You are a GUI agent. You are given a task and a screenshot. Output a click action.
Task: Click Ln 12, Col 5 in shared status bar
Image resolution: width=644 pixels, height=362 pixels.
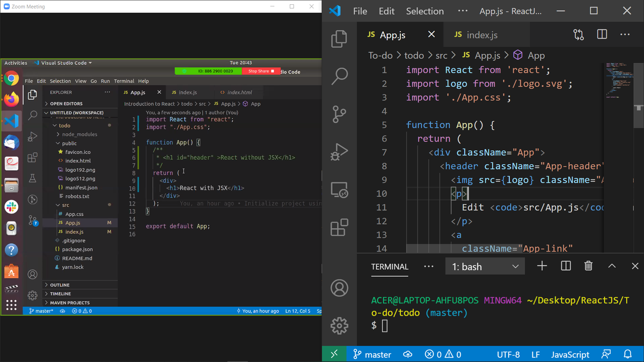298,311
